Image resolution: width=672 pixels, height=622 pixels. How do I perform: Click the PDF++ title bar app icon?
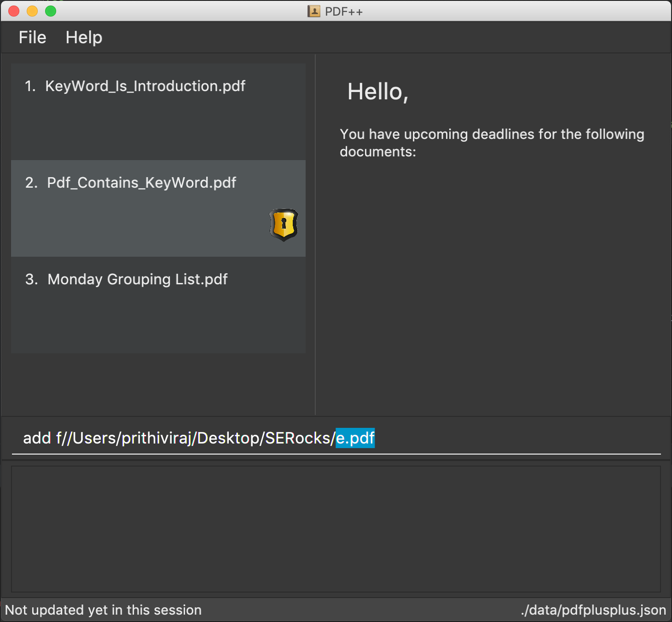[314, 11]
